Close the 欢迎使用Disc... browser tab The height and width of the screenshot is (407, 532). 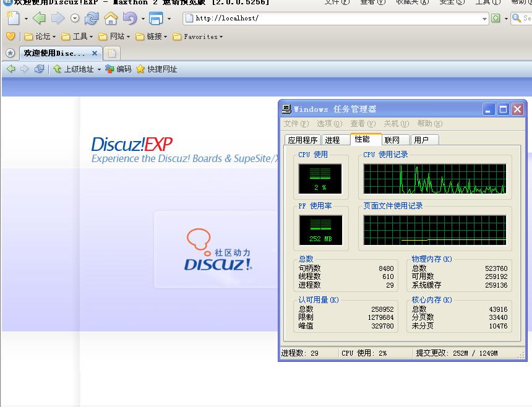tap(95, 53)
